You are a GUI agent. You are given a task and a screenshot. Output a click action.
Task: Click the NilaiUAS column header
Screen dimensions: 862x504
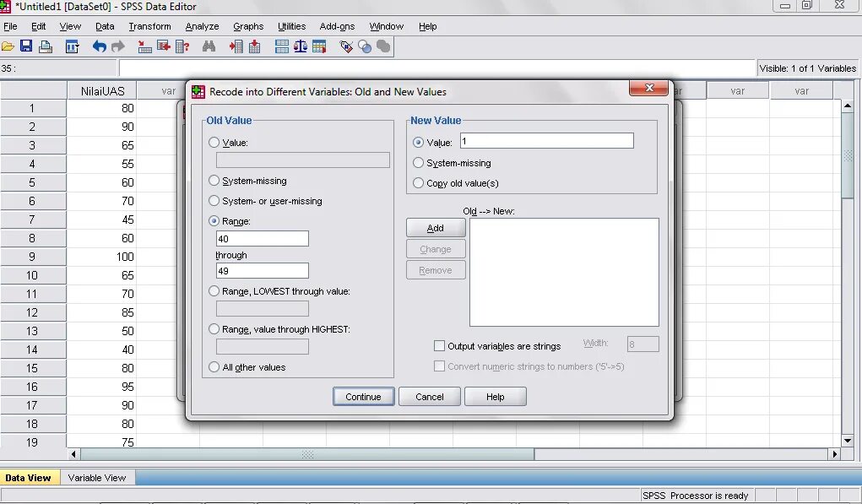(101, 90)
